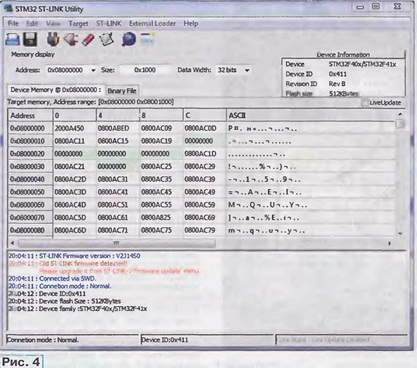Maximize the ST-LINK Utility window

coord(376,7)
